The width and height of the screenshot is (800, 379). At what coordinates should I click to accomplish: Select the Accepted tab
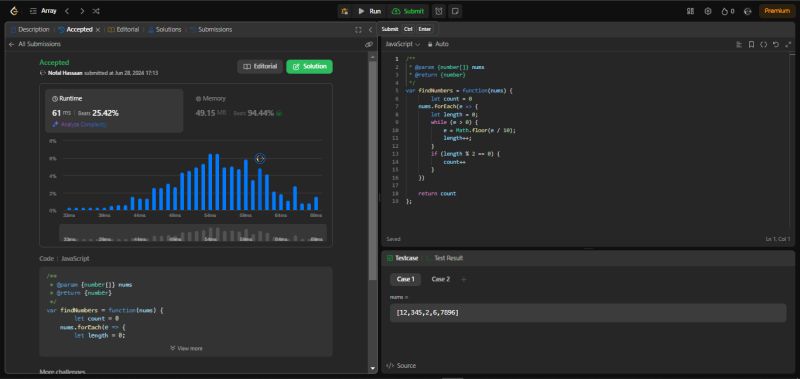coord(76,30)
